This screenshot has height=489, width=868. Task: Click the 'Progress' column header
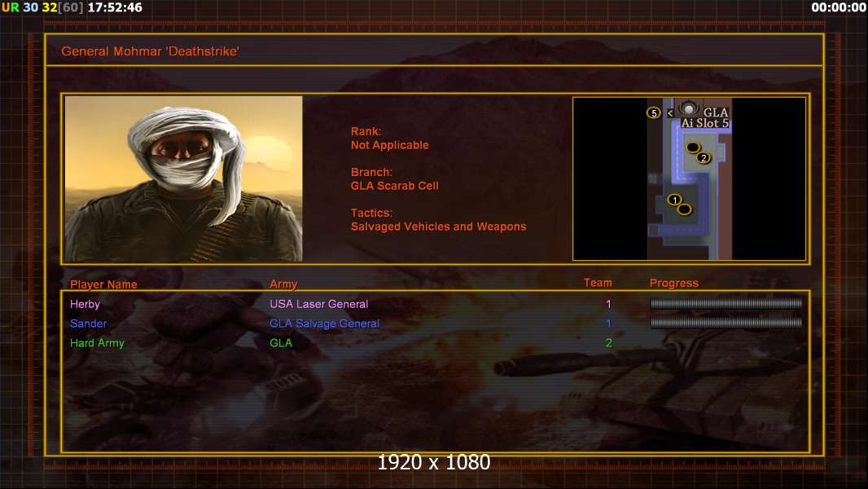(x=673, y=283)
